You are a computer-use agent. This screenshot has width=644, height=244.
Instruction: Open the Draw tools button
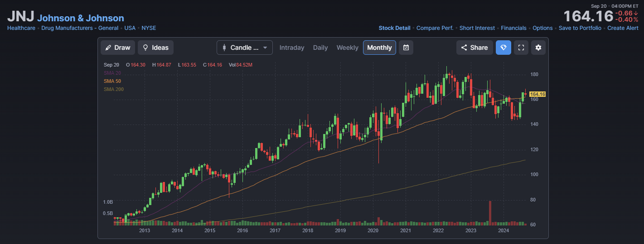[118, 48]
